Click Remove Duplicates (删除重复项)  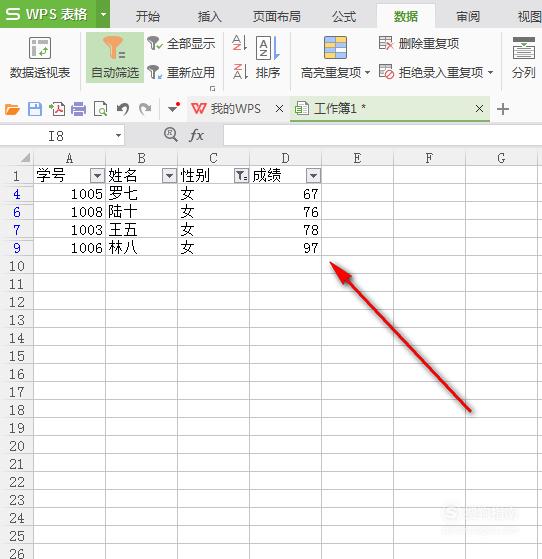(419, 43)
